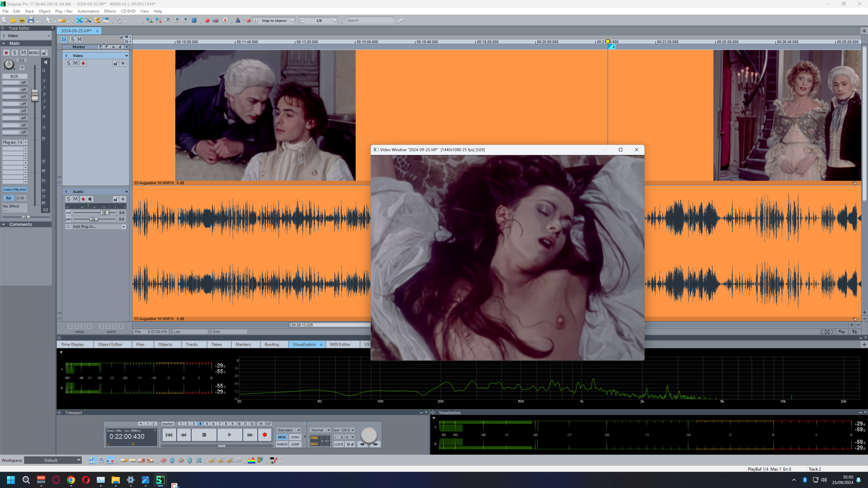Arm record on the Video track
The height and width of the screenshot is (488, 868).
(83, 63)
